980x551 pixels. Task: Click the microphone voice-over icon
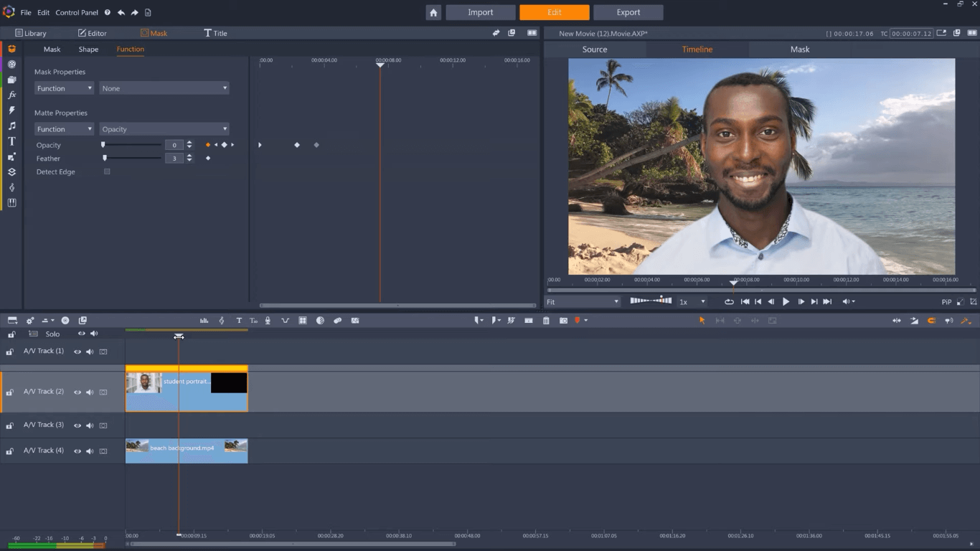[x=268, y=321]
